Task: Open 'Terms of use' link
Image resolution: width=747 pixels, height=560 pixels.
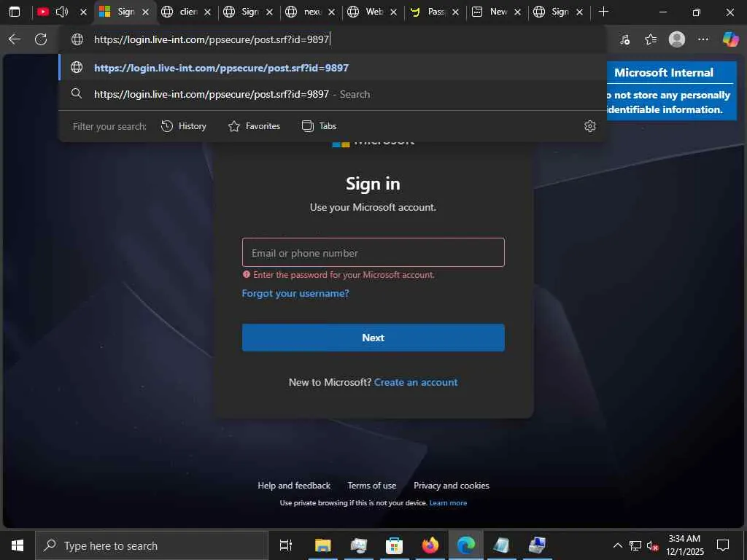Action: click(x=371, y=486)
